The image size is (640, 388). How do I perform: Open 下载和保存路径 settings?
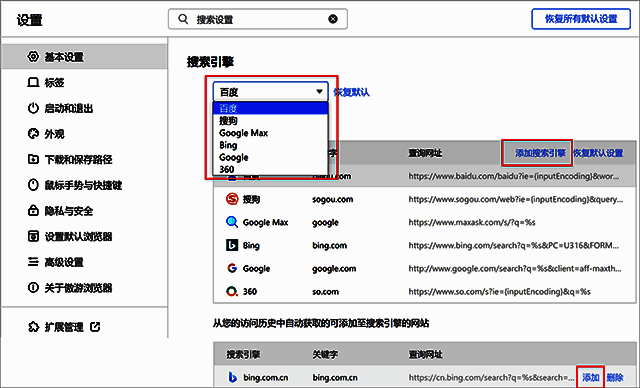78,160
